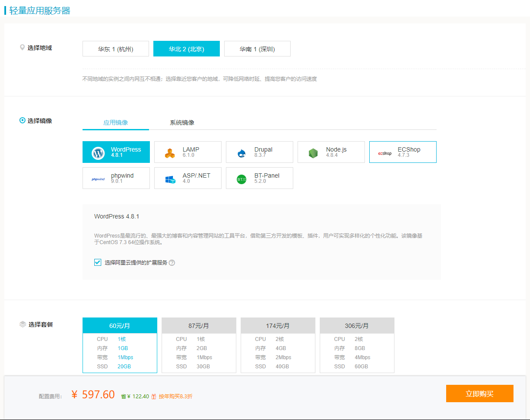
Task: Click the 省¥ 122.40 savings text
Action: pos(135,397)
